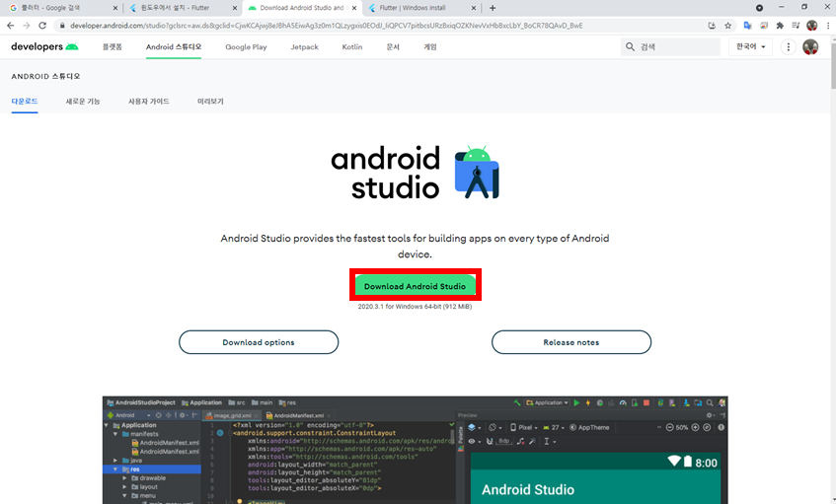This screenshot has height=504, width=836.
Task: Open the Google Play navigation item
Action: click(246, 47)
